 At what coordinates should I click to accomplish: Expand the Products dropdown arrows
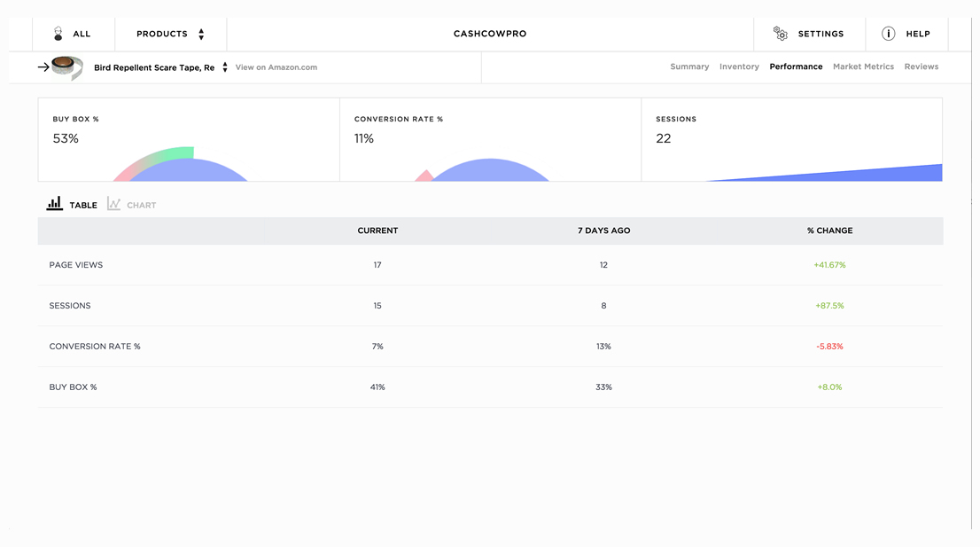(x=201, y=34)
